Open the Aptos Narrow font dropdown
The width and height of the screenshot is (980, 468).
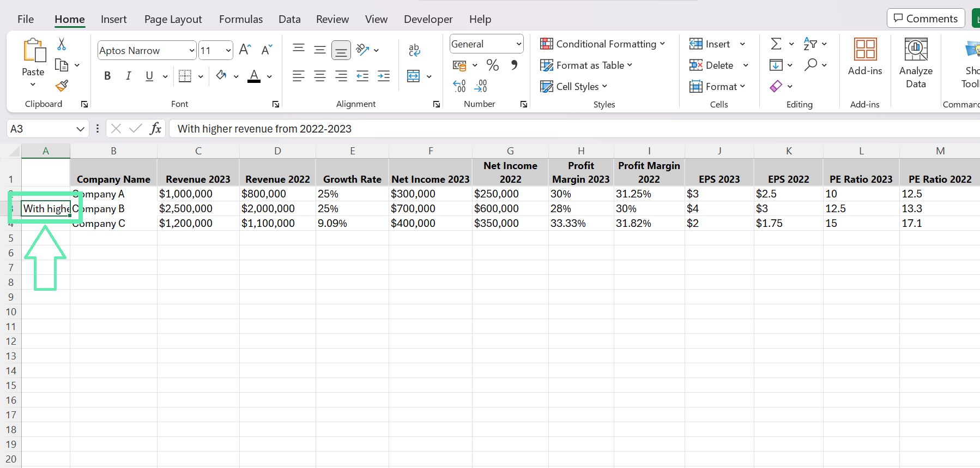pos(192,51)
